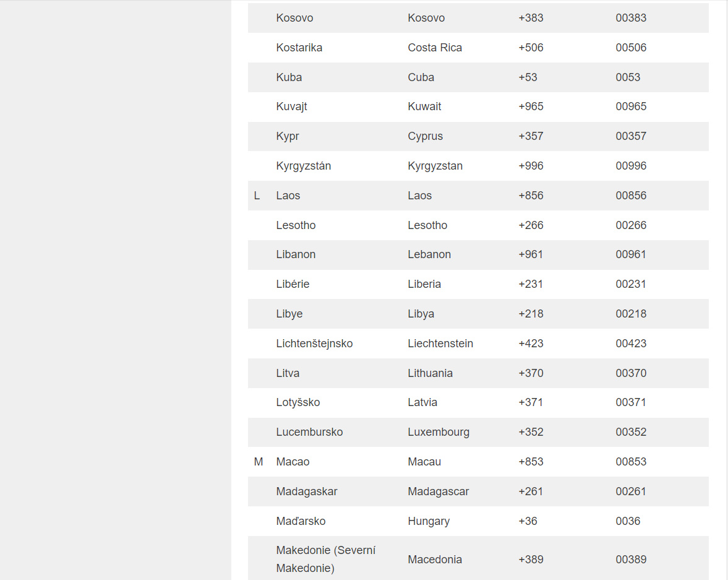Click the Kosovo country name cell
This screenshot has height=580, width=728.
[x=294, y=18]
